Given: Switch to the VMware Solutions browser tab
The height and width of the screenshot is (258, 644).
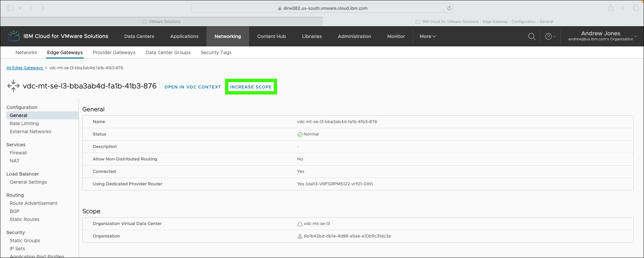Looking at the screenshot, I should [x=161, y=22].
